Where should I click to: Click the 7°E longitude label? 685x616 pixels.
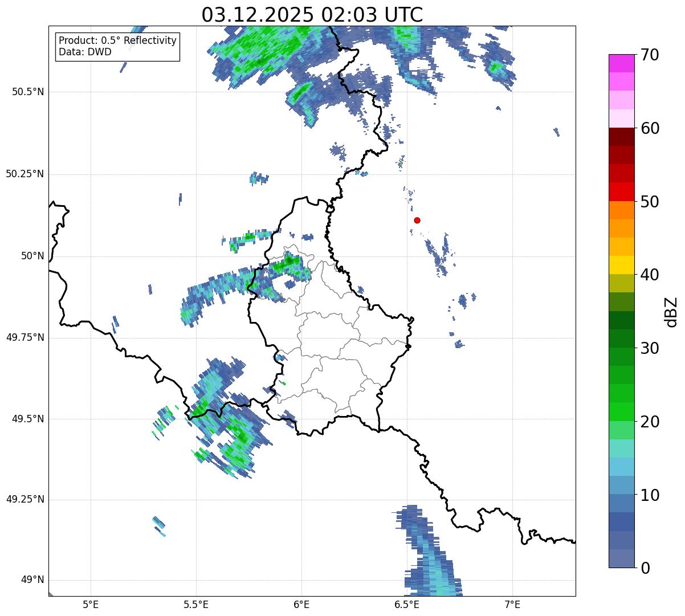click(x=512, y=604)
